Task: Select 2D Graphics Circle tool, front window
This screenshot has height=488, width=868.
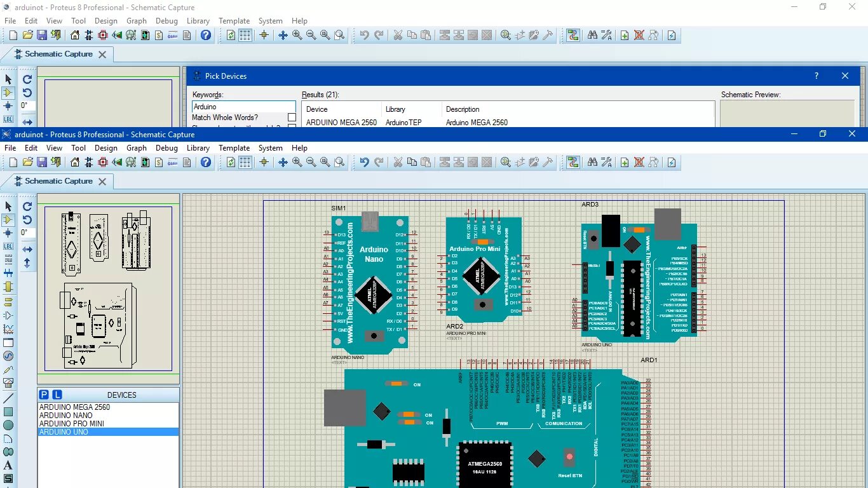Action: 8,425
